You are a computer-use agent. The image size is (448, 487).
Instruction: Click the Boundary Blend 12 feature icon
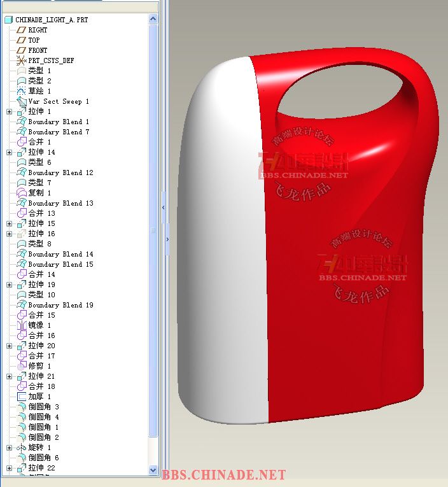click(x=22, y=173)
